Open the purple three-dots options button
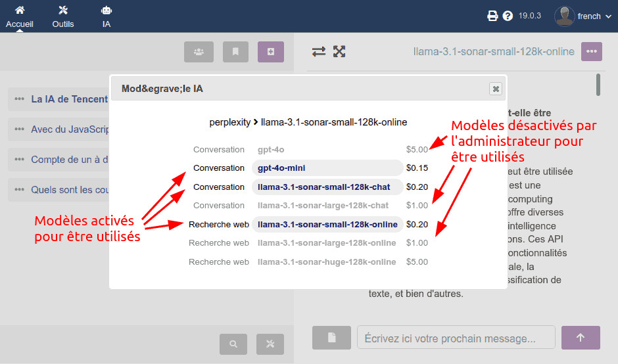618x364 pixels. 592,52
